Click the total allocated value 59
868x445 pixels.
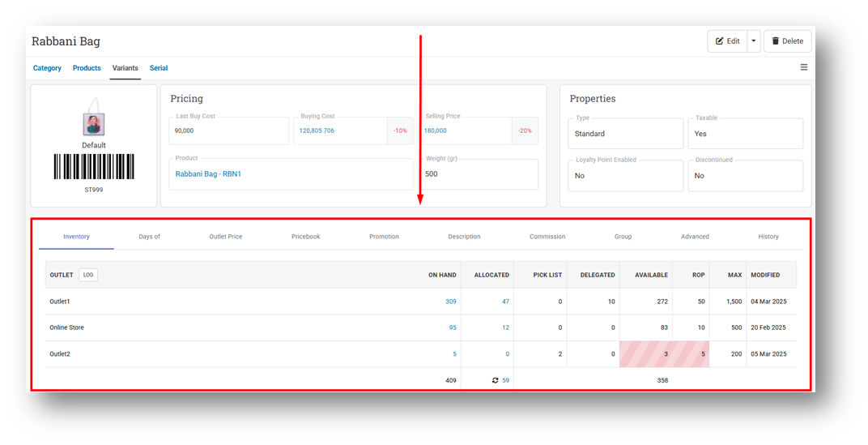click(x=505, y=380)
